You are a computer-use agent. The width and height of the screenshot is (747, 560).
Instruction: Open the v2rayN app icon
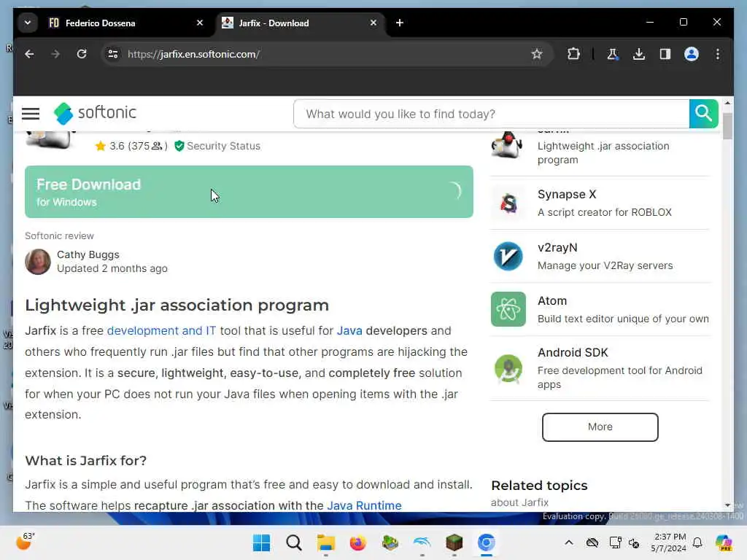point(508,256)
